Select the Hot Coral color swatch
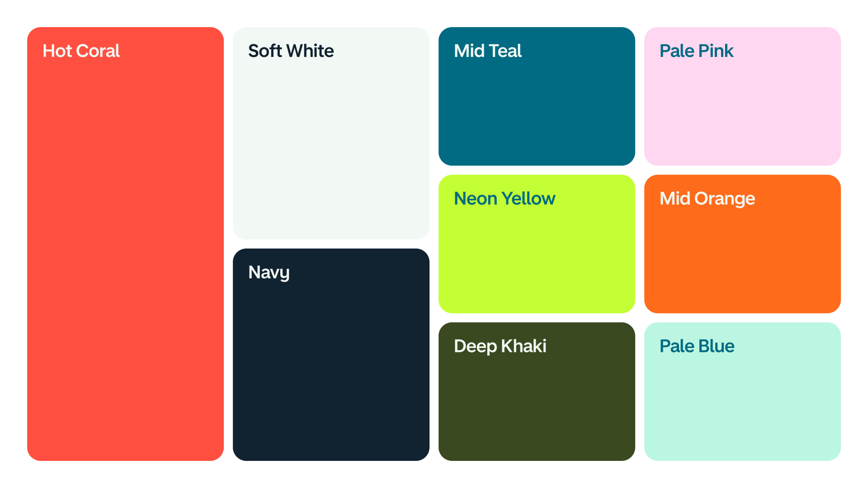The image size is (868, 488). click(x=125, y=244)
